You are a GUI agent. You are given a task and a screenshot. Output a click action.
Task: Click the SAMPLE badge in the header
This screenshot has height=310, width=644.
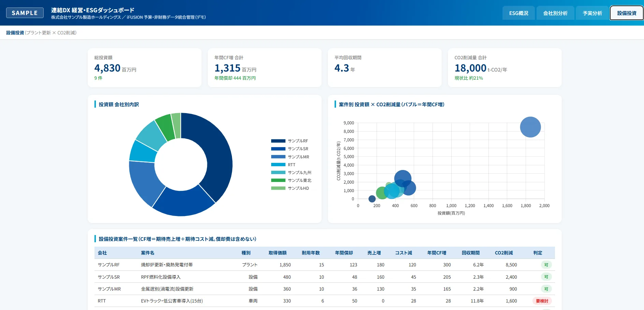tap(25, 13)
